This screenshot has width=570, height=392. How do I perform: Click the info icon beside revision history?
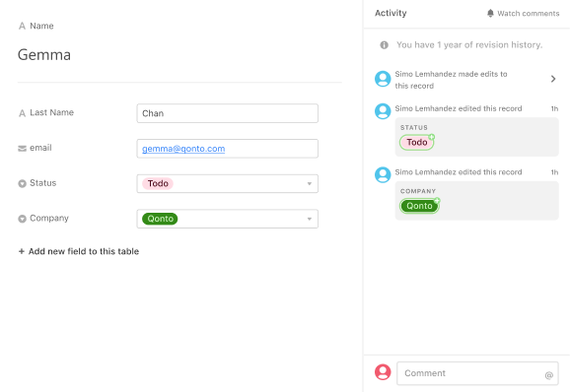tap(384, 45)
